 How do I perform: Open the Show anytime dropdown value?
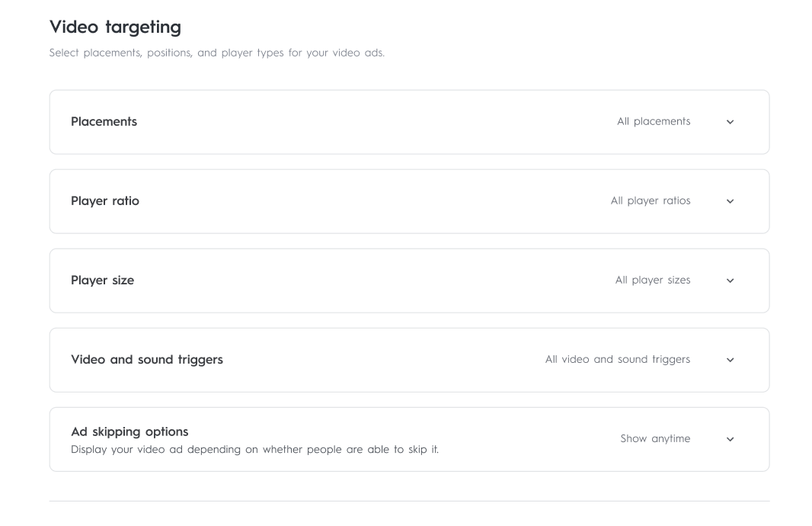(x=655, y=438)
